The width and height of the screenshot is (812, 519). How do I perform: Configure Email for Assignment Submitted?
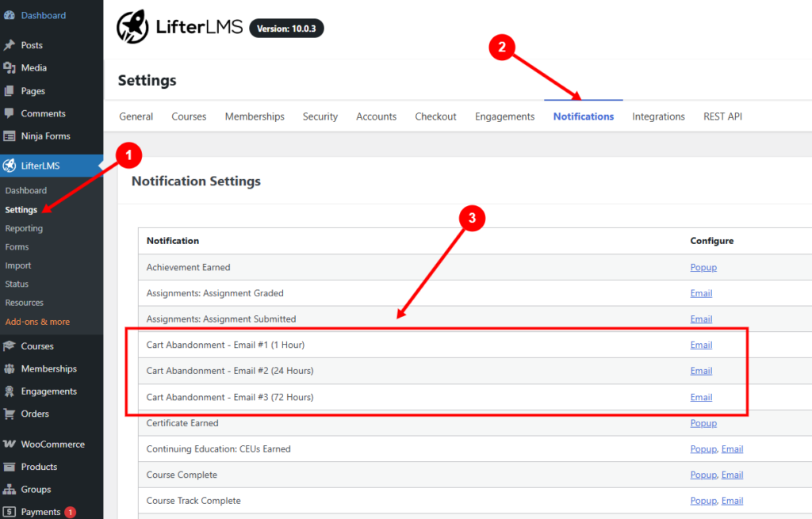pos(701,319)
